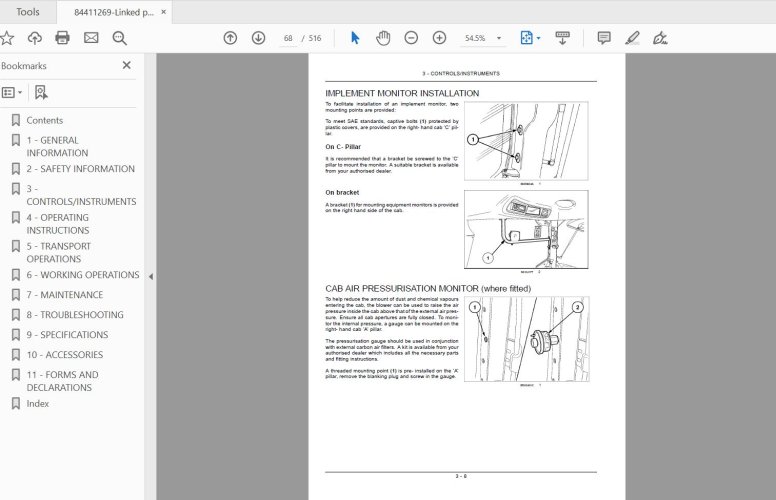
Task: Open the 8 - TROUBLESHOOTING bookmark
Action: pyautogui.click(x=75, y=315)
